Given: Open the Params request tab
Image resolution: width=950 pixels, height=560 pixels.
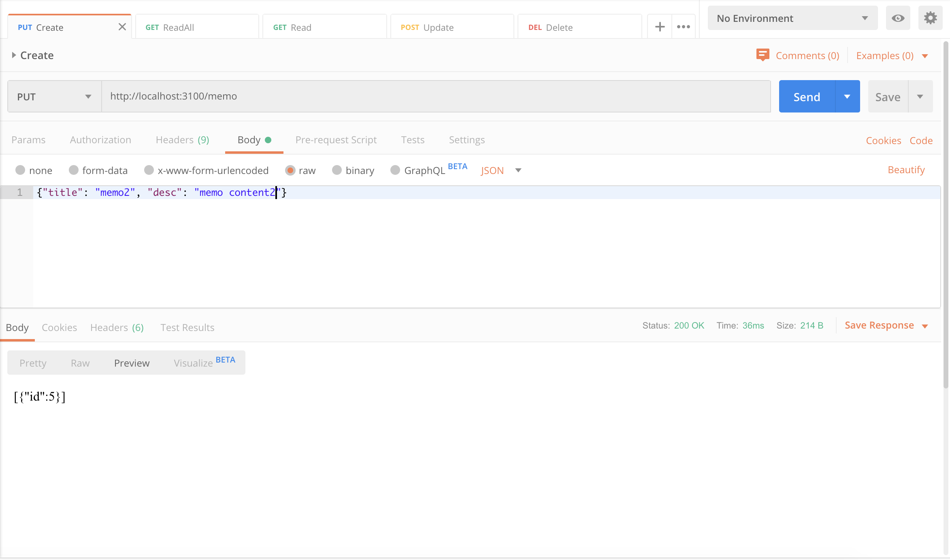Looking at the screenshot, I should 28,140.
